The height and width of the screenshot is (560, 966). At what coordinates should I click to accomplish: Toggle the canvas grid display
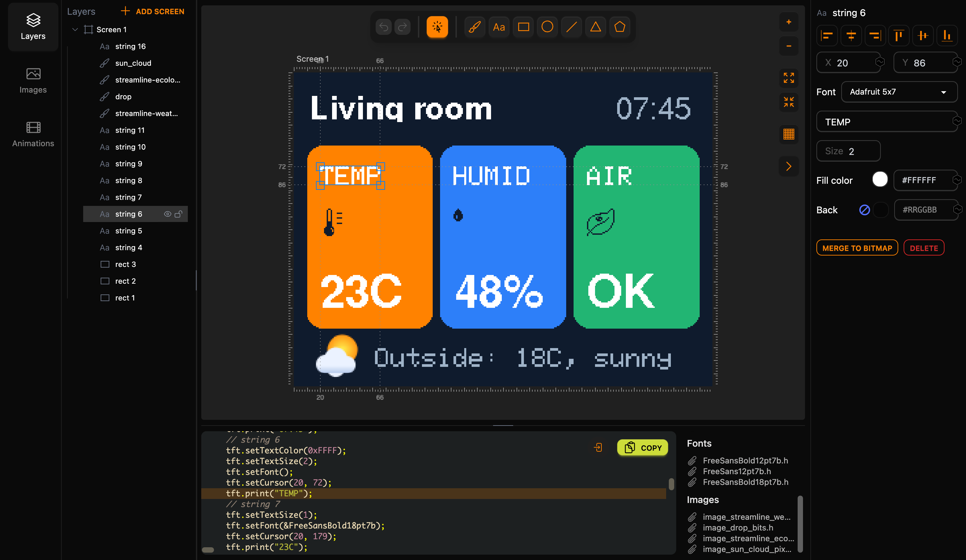pos(789,134)
